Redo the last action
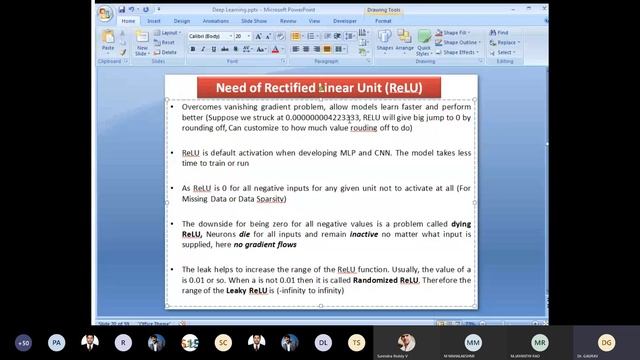The height and width of the screenshot is (360, 640). (x=146, y=9)
